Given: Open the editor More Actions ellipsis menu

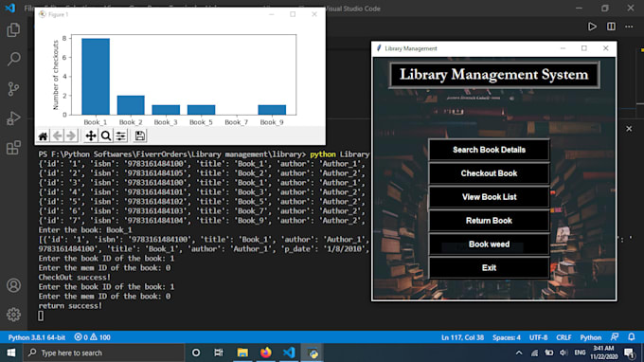Looking at the screenshot, I should (629, 27).
